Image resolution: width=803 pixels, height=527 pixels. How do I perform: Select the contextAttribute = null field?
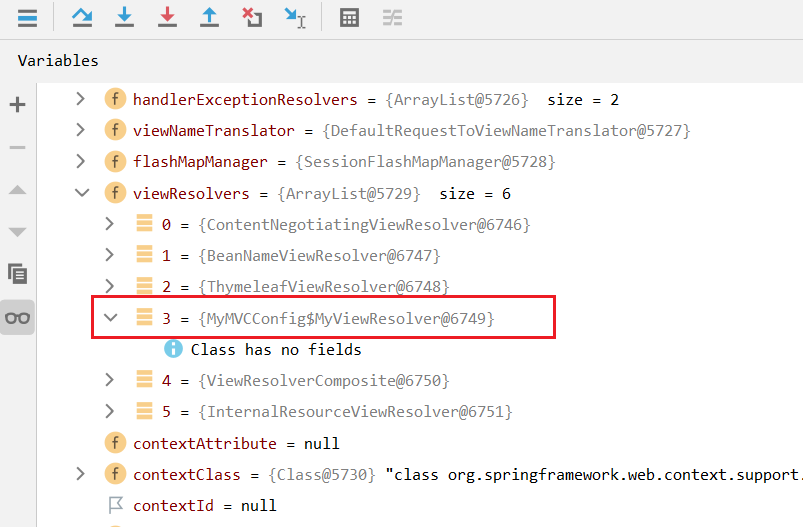tap(236, 443)
